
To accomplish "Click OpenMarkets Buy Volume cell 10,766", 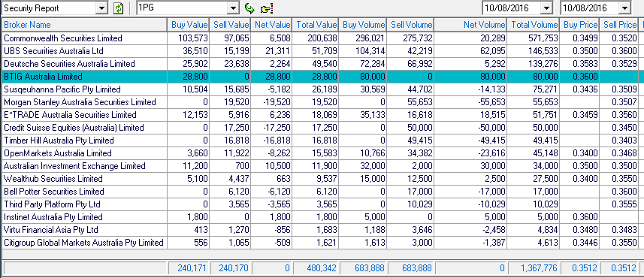I will point(363,153).
